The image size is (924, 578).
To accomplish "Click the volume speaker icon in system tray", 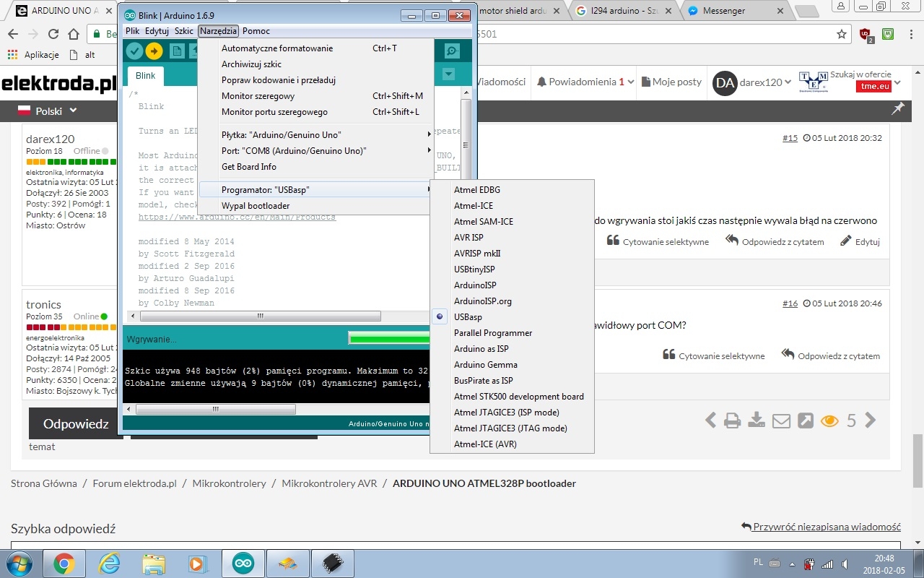I will 845,564.
